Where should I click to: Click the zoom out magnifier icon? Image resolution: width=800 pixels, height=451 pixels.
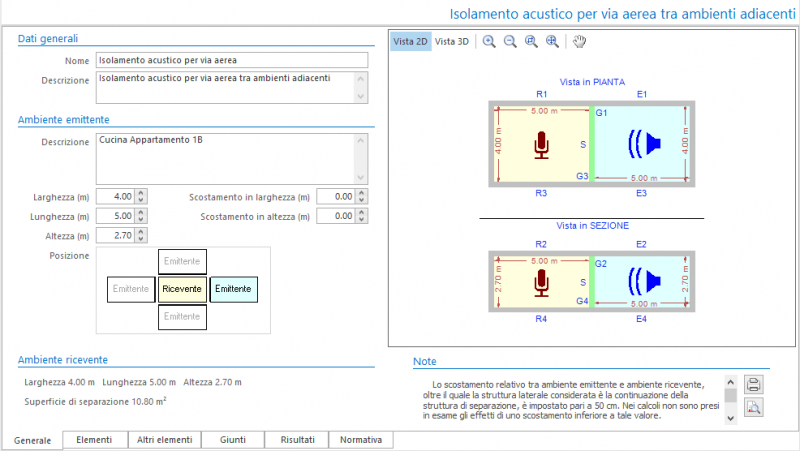click(510, 42)
